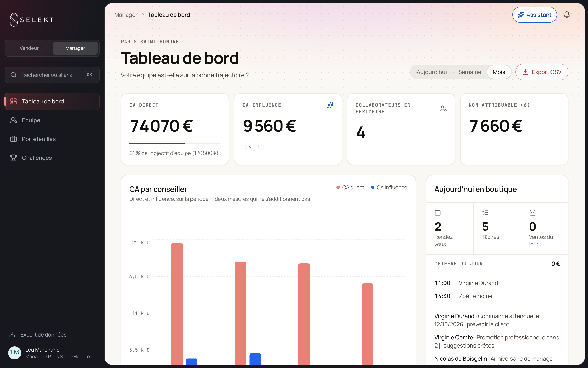Click the CA direct objective progress bar

pyautogui.click(x=175, y=144)
